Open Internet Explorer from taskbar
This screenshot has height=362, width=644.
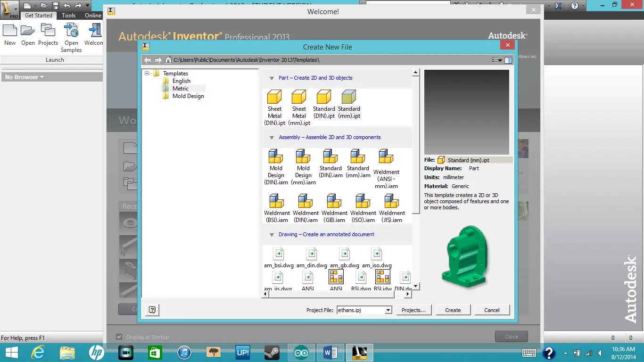[38, 352]
